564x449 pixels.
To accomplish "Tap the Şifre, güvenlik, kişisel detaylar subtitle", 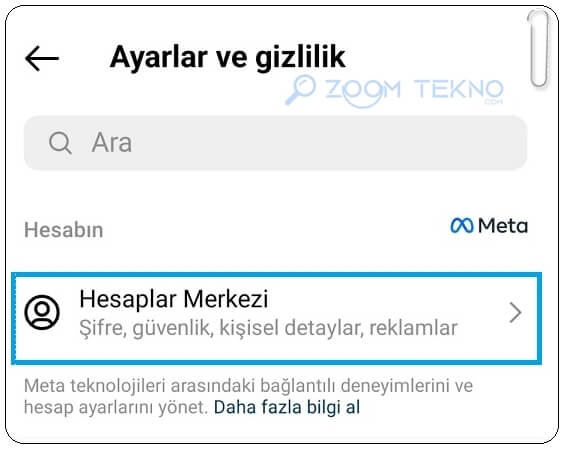I will [268, 328].
